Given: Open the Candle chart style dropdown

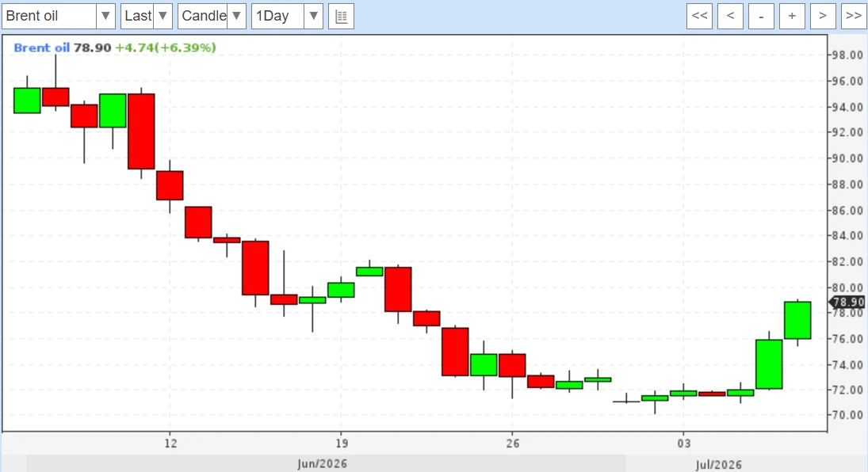Looking at the screenshot, I should coord(212,16).
